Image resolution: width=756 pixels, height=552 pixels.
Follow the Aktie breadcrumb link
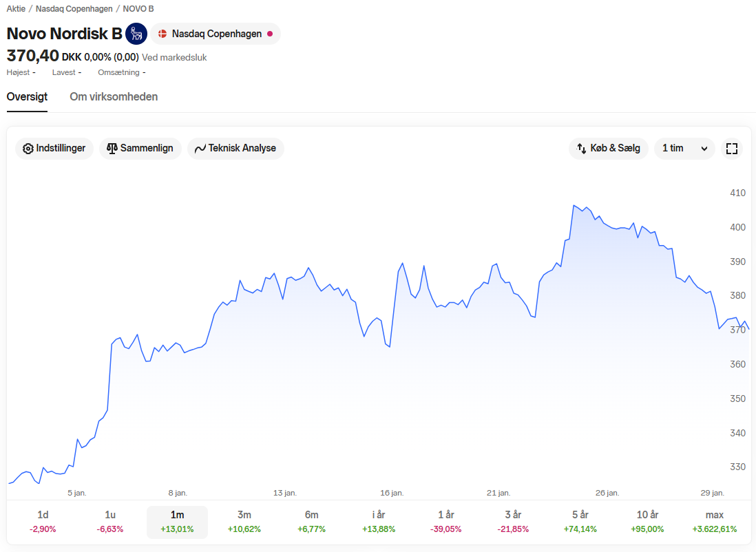click(16, 9)
